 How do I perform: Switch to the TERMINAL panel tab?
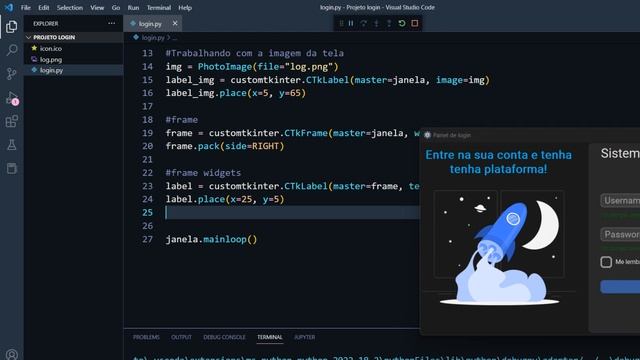(270, 337)
